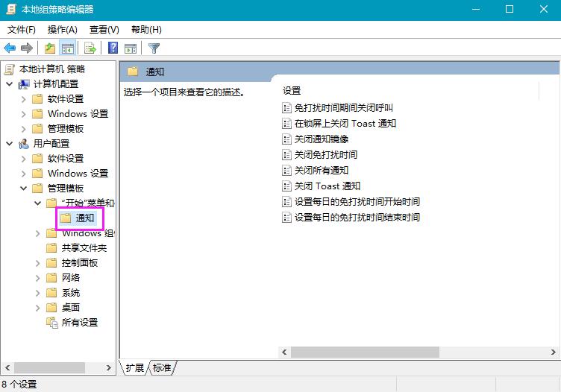Image resolution: width=561 pixels, height=392 pixels.
Task: Select the 关闭 Toast 通知 setting
Action: (327, 186)
